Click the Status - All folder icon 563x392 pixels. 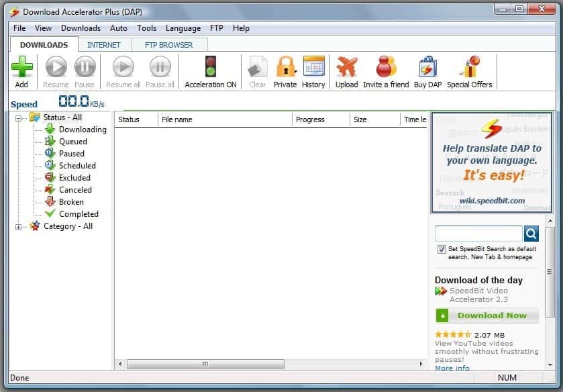[x=35, y=117]
